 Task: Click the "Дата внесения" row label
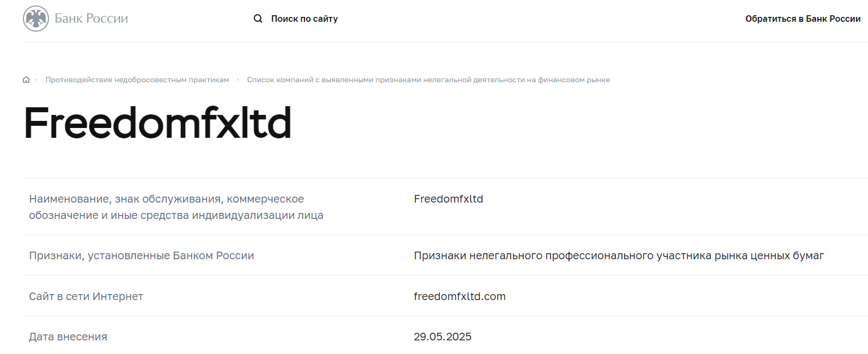tap(68, 337)
